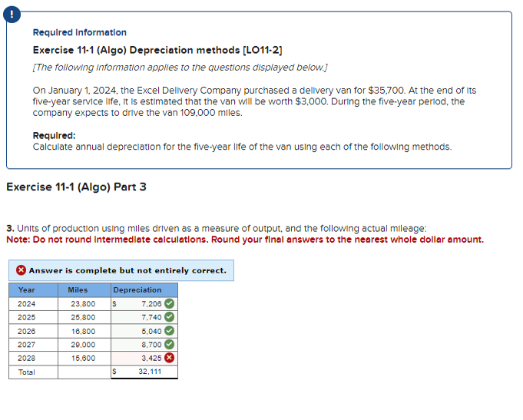Viewport: 523px width, 420px height.
Task: Click the total depreciation value 32,111
Action: click(x=150, y=372)
